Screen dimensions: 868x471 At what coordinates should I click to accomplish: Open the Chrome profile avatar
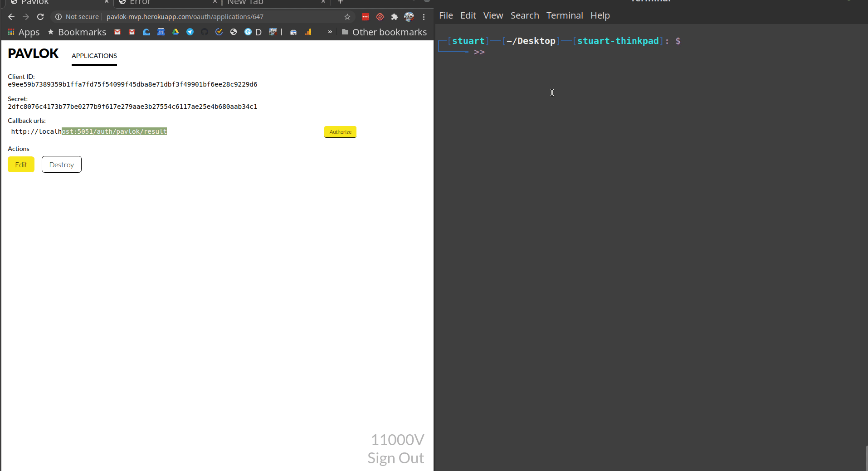[x=409, y=17]
